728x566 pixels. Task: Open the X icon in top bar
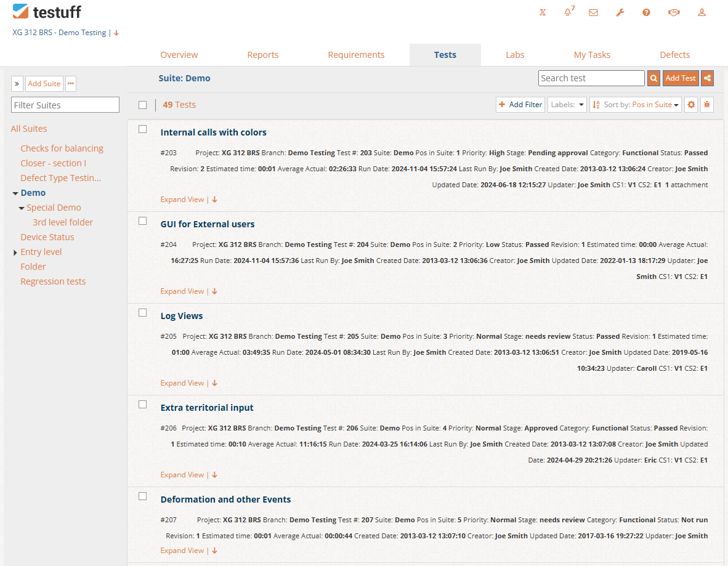click(542, 12)
